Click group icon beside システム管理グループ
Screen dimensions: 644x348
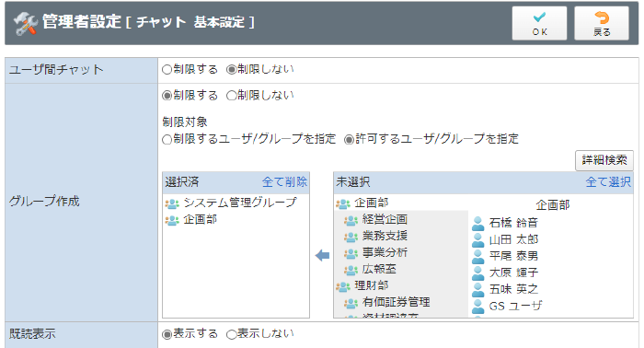click(172, 203)
